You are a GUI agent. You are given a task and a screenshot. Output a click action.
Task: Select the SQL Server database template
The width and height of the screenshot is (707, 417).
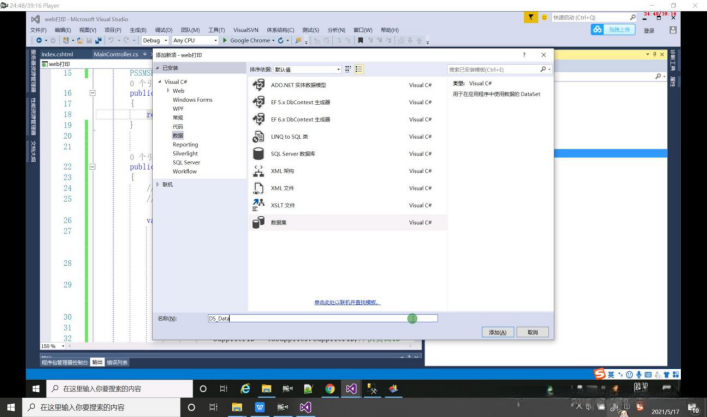(347, 154)
